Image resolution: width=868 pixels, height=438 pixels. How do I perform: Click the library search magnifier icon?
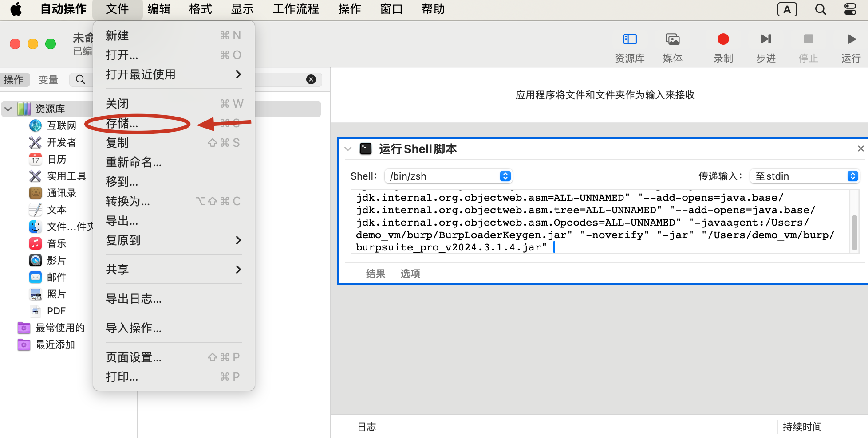tap(80, 80)
